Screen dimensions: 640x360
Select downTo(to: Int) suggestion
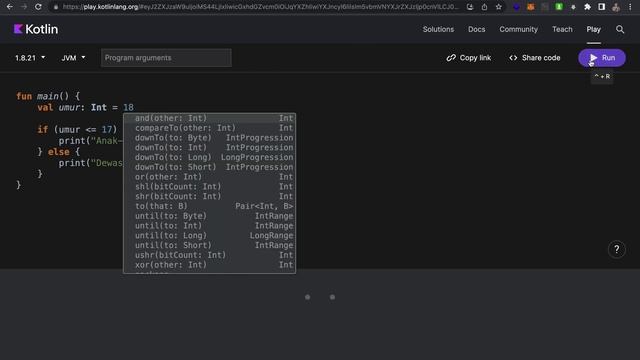tap(209, 148)
